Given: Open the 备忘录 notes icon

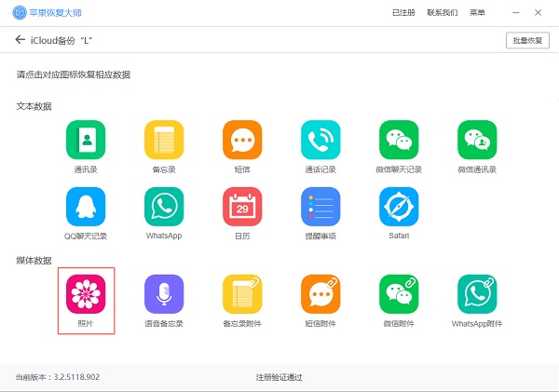Looking at the screenshot, I should [x=164, y=140].
